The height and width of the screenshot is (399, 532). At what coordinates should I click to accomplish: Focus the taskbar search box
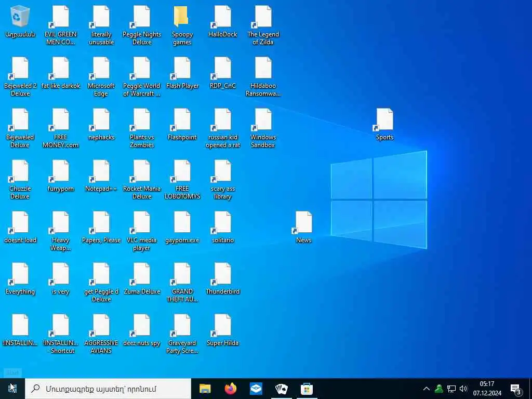coord(108,389)
